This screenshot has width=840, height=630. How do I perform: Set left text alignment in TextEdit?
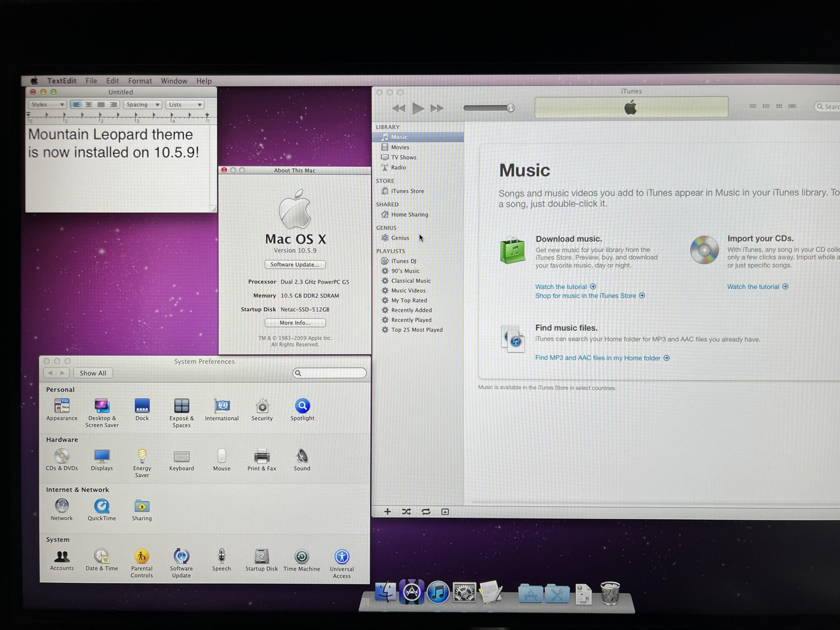pos(76,105)
